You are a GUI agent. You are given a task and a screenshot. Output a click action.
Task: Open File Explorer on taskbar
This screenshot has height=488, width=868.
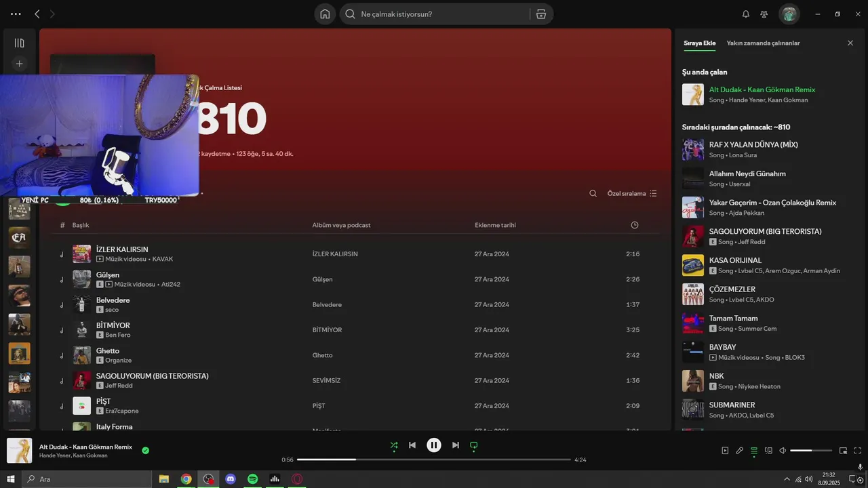click(x=164, y=479)
